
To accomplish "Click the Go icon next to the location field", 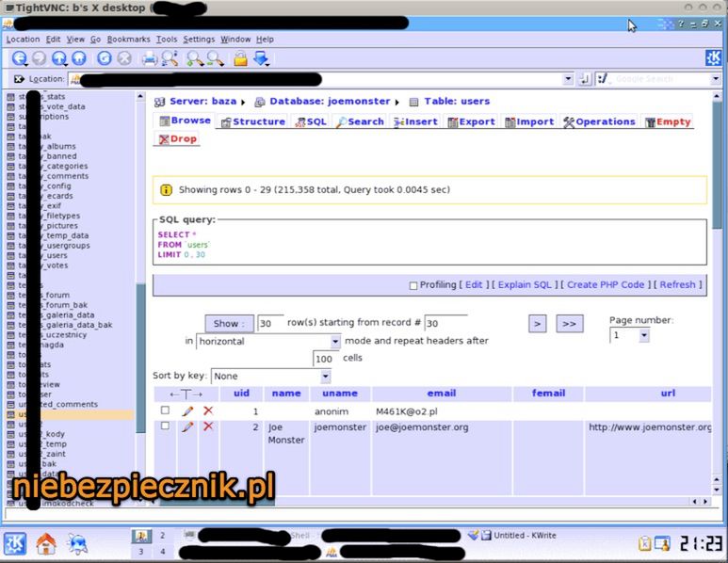I will [x=585, y=79].
